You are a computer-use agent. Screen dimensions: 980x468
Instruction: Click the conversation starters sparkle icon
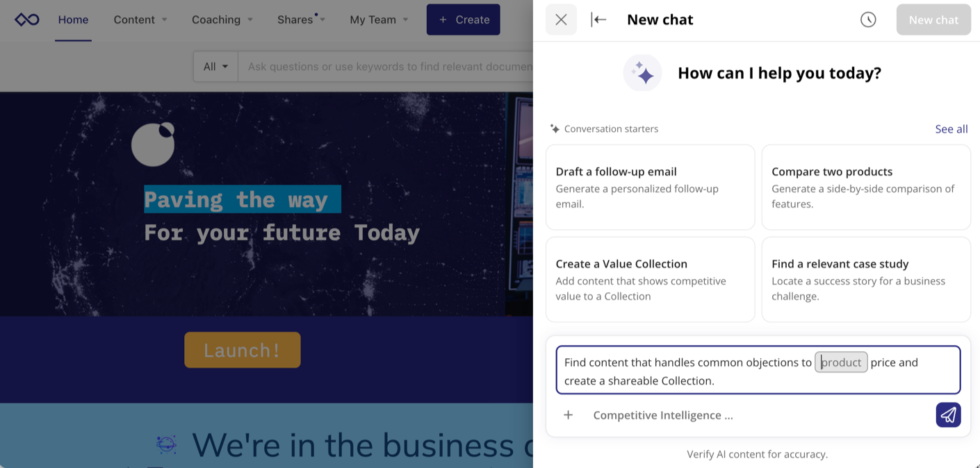tap(555, 128)
